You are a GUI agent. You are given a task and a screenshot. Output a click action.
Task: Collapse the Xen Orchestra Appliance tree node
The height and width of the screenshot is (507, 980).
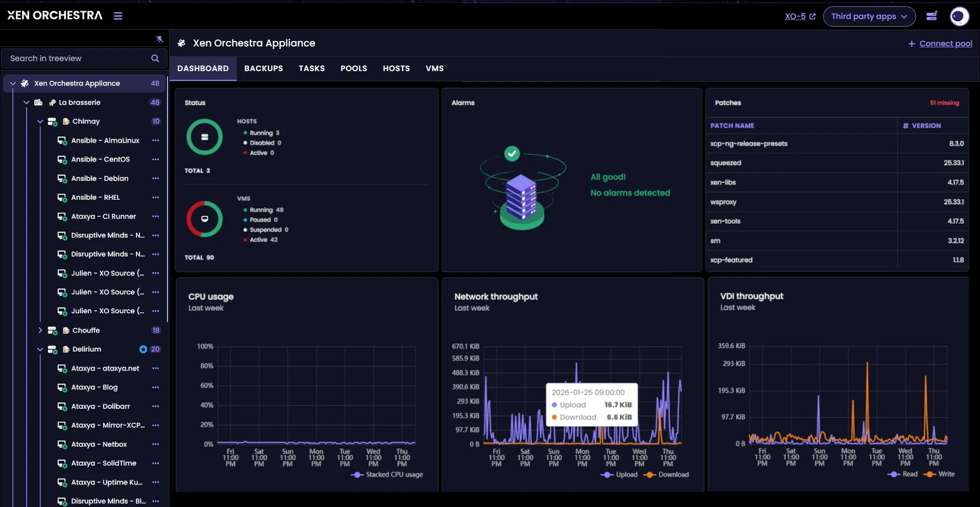click(13, 83)
